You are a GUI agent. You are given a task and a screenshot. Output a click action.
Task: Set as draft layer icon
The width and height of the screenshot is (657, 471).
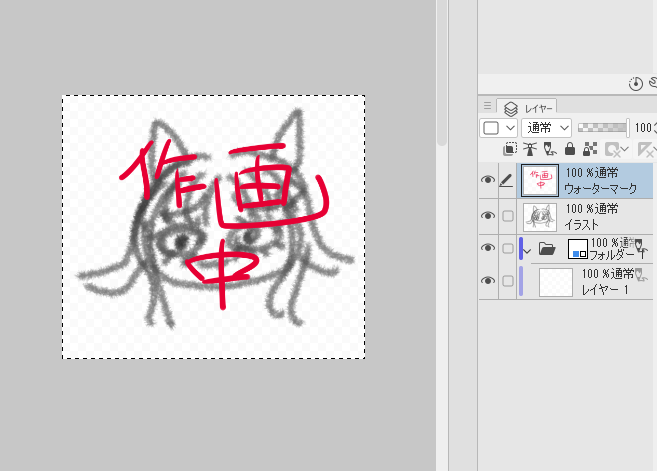(550, 149)
